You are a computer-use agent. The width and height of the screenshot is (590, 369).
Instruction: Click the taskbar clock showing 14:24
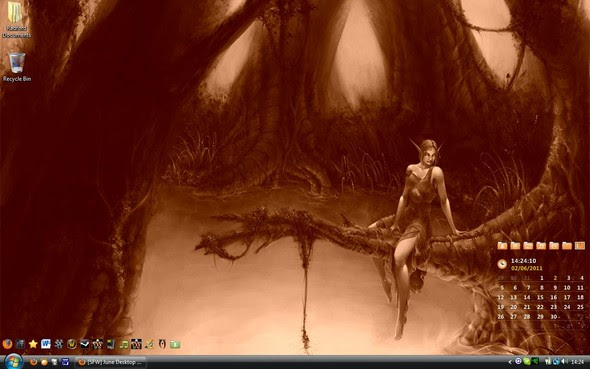pyautogui.click(x=578, y=362)
